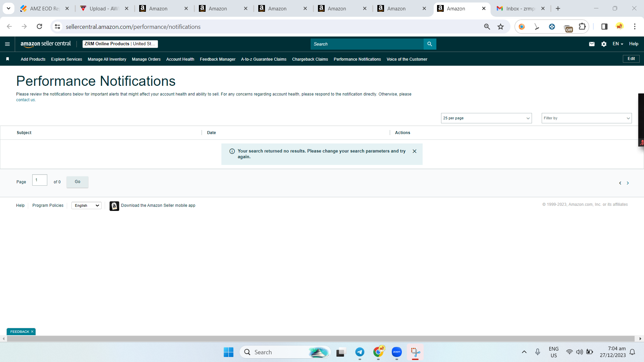Open Performance Notifications menu item

coord(357,59)
